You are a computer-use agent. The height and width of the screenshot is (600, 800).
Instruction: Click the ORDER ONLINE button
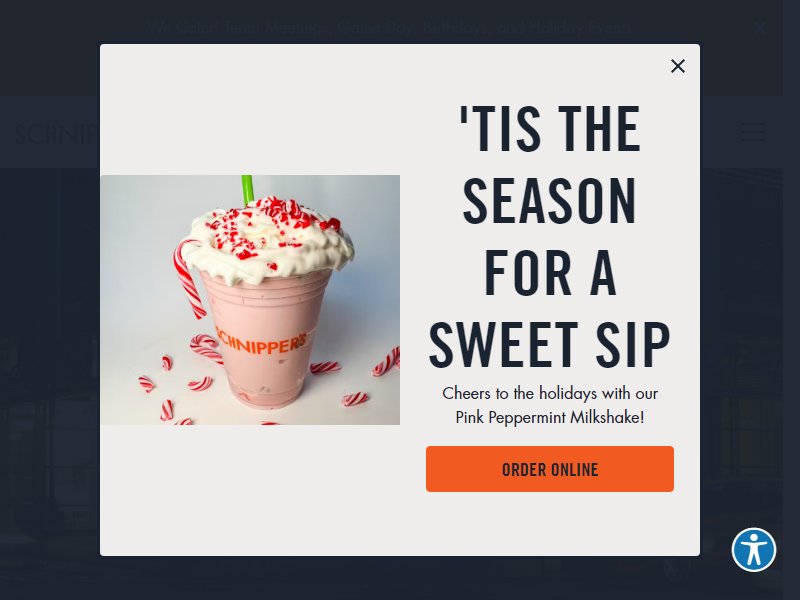pos(549,469)
